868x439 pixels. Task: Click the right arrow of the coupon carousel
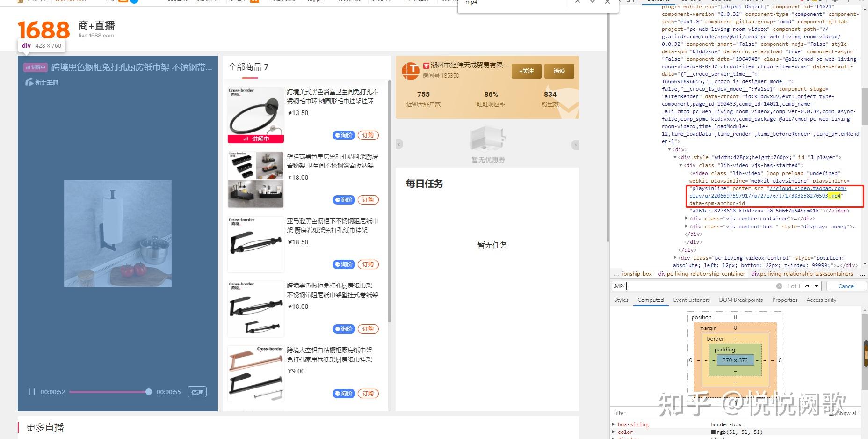tap(575, 145)
